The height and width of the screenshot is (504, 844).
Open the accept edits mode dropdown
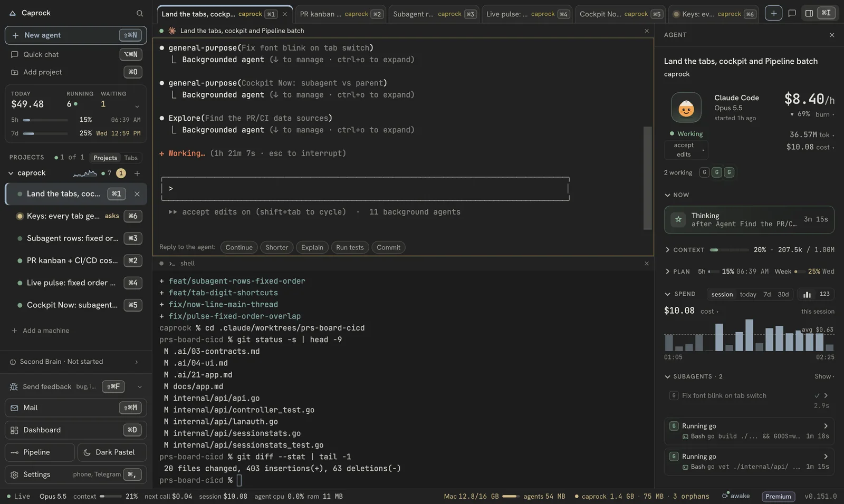point(686,150)
